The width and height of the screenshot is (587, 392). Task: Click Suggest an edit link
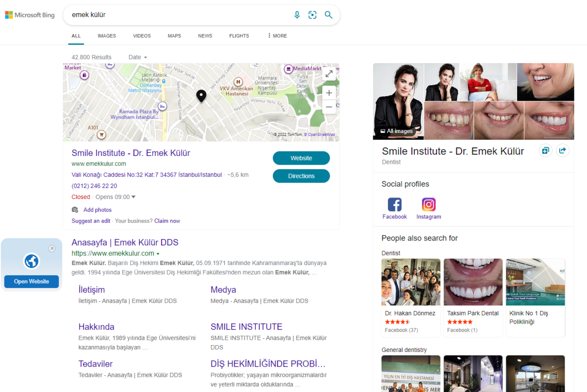coord(91,221)
